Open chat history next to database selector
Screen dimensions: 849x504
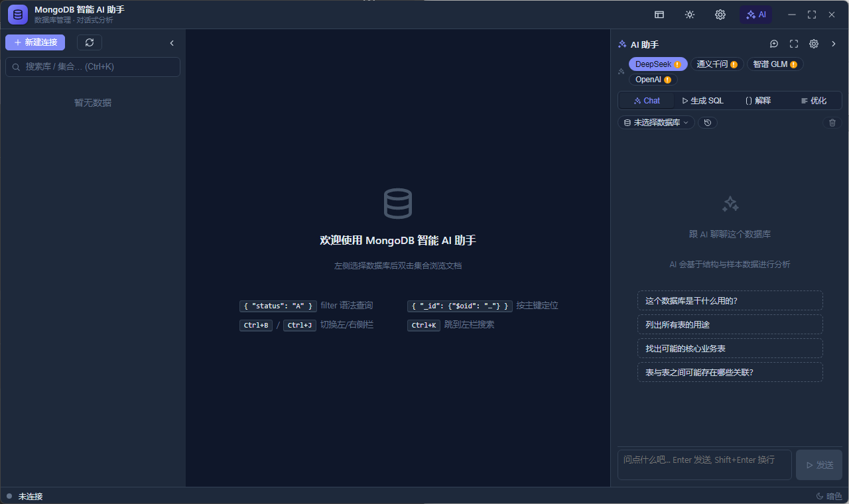(708, 123)
